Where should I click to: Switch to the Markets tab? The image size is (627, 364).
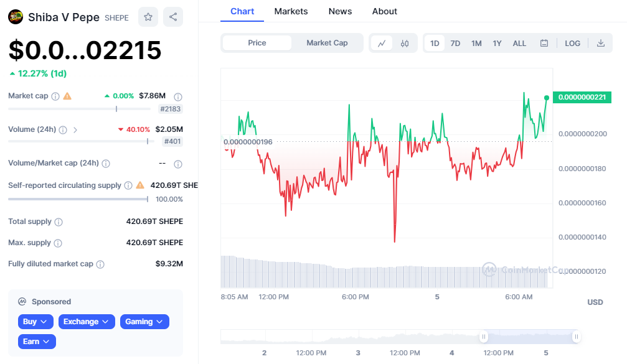click(x=291, y=11)
